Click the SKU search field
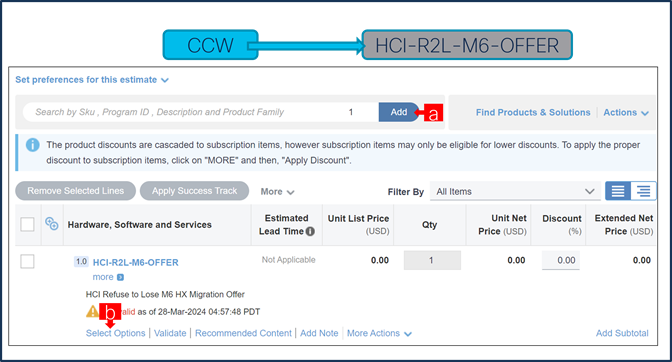 pyautogui.click(x=180, y=112)
